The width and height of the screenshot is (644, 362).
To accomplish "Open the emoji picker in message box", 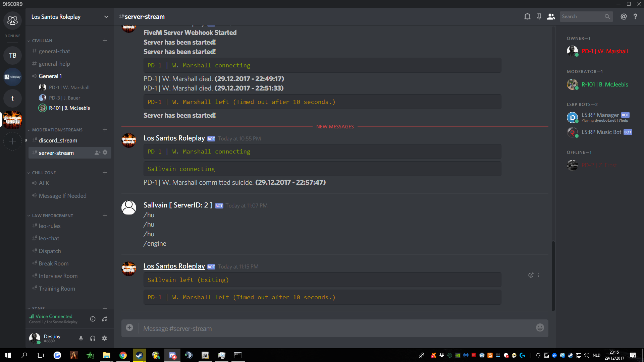I will (540, 328).
